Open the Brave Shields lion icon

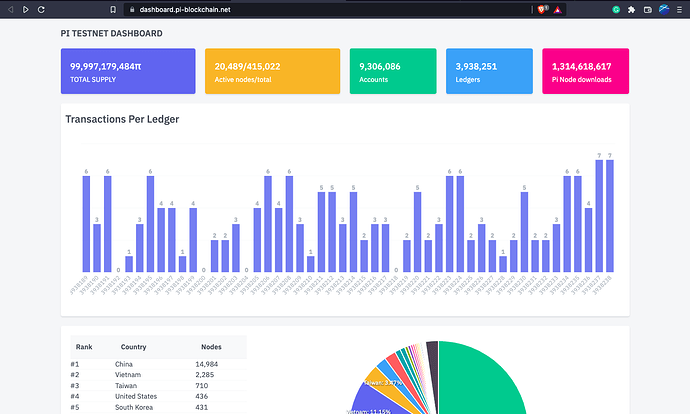coord(542,9)
